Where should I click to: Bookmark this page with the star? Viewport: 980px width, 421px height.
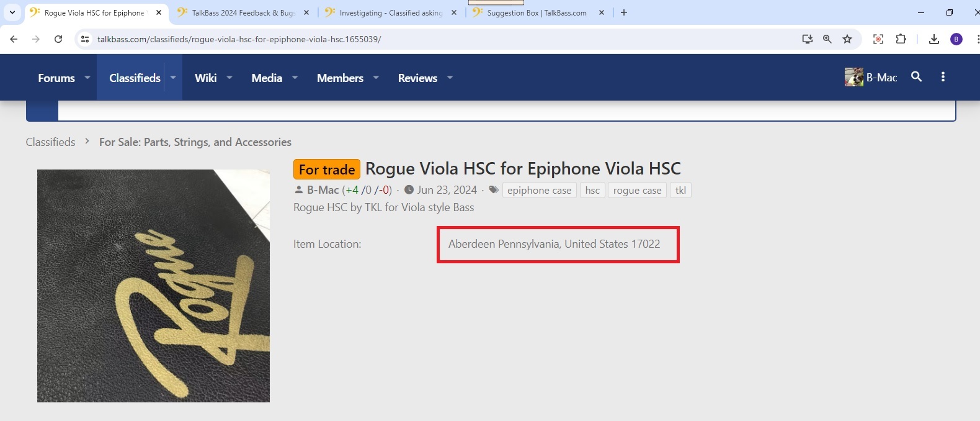click(847, 39)
